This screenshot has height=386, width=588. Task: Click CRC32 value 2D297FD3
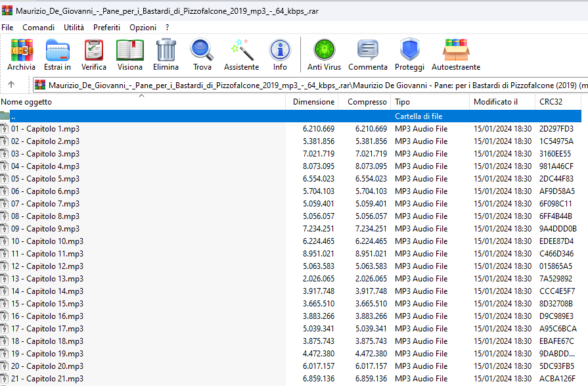coord(556,128)
